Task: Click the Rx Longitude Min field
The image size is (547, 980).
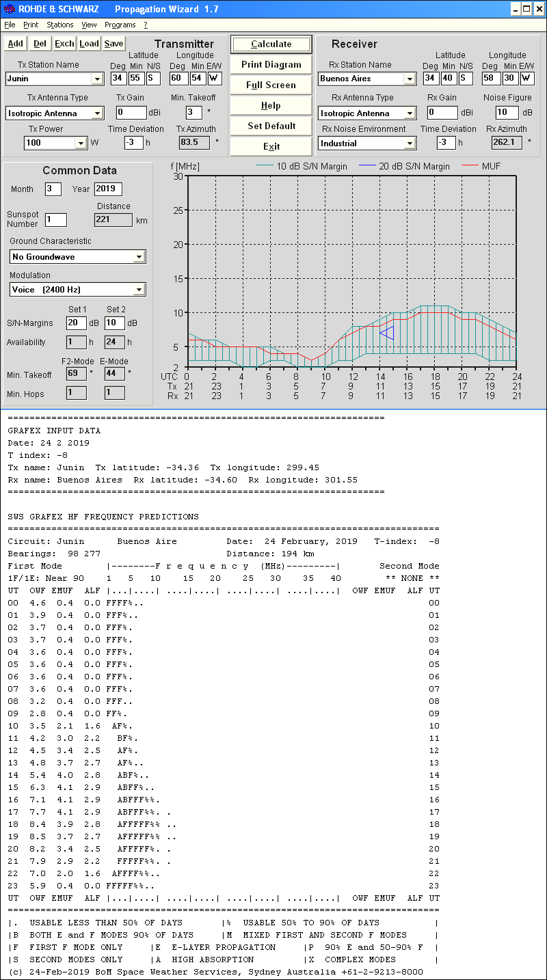Action: (510, 78)
